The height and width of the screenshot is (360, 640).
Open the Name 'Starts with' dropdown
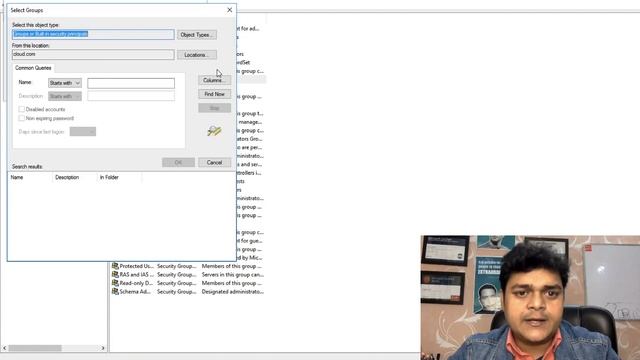point(65,83)
